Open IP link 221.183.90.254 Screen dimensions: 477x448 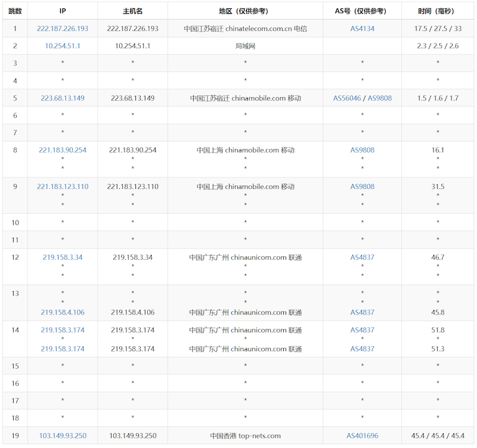pyautogui.click(x=63, y=150)
